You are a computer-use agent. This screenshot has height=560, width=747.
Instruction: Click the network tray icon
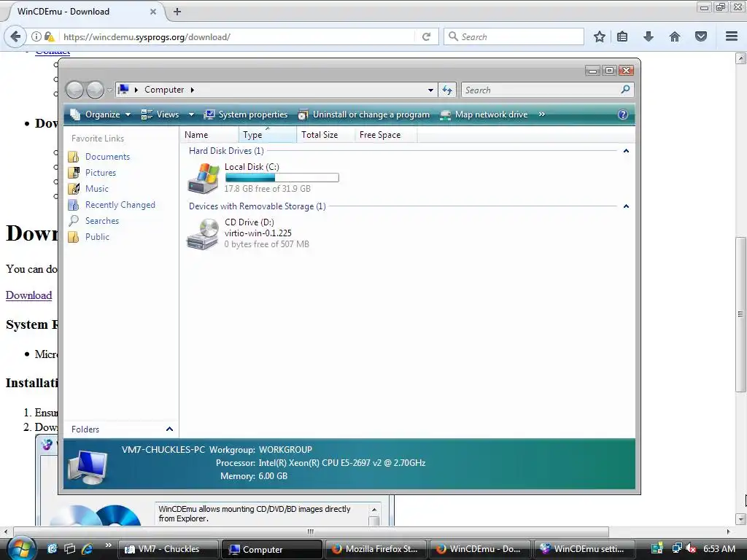676,548
